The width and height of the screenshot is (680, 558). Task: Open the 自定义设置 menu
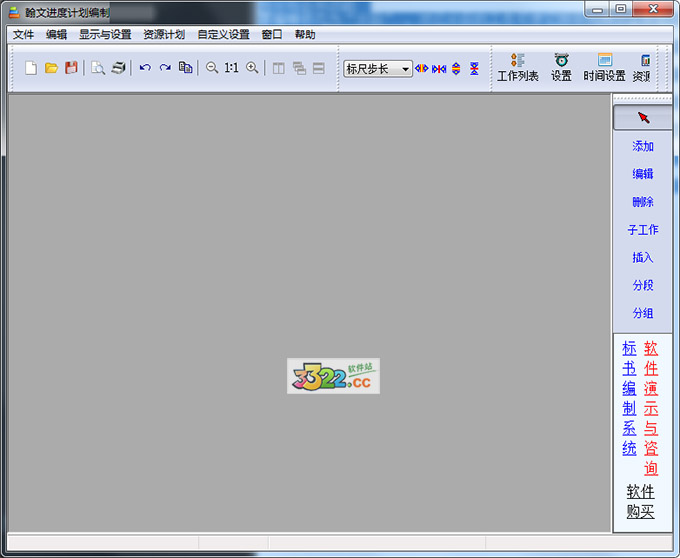(223, 34)
